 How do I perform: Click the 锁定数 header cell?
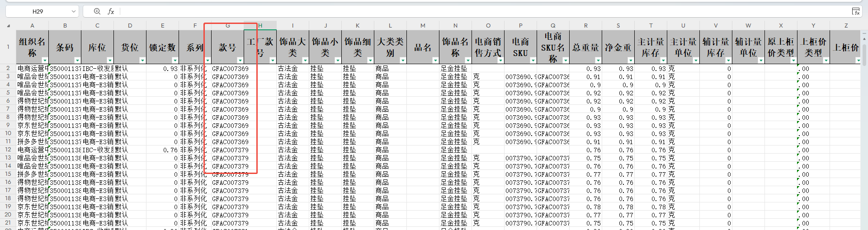(162, 47)
